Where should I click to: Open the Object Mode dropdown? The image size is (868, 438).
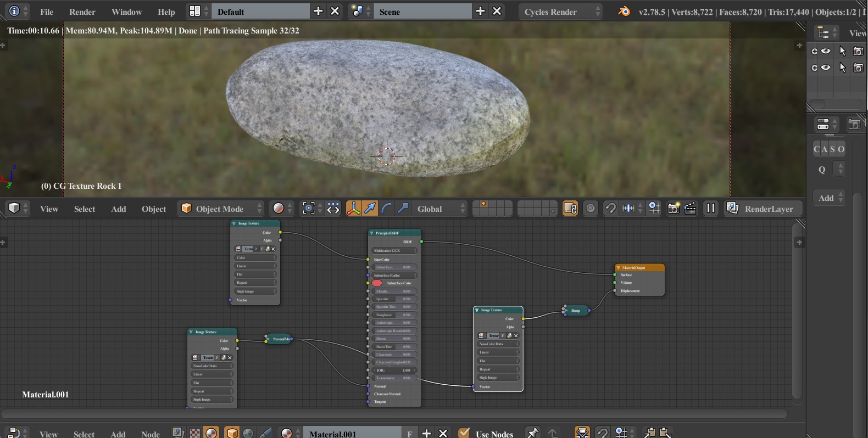coord(221,209)
